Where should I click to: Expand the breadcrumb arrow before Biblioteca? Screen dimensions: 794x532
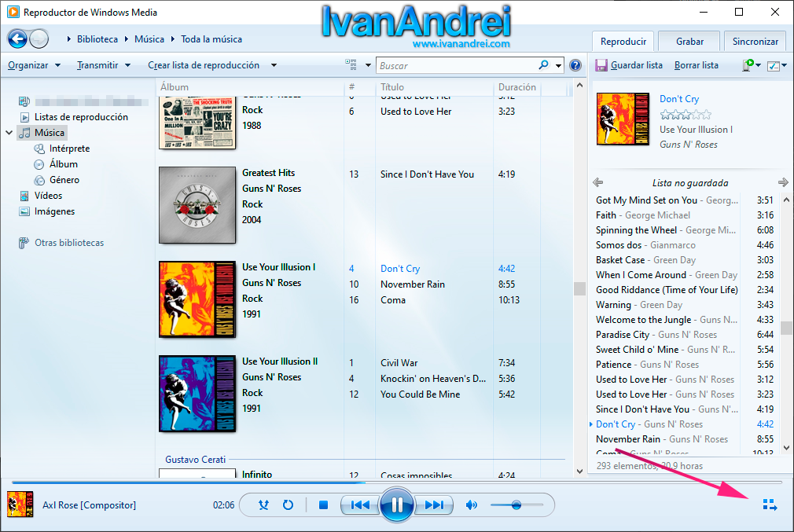click(69, 39)
